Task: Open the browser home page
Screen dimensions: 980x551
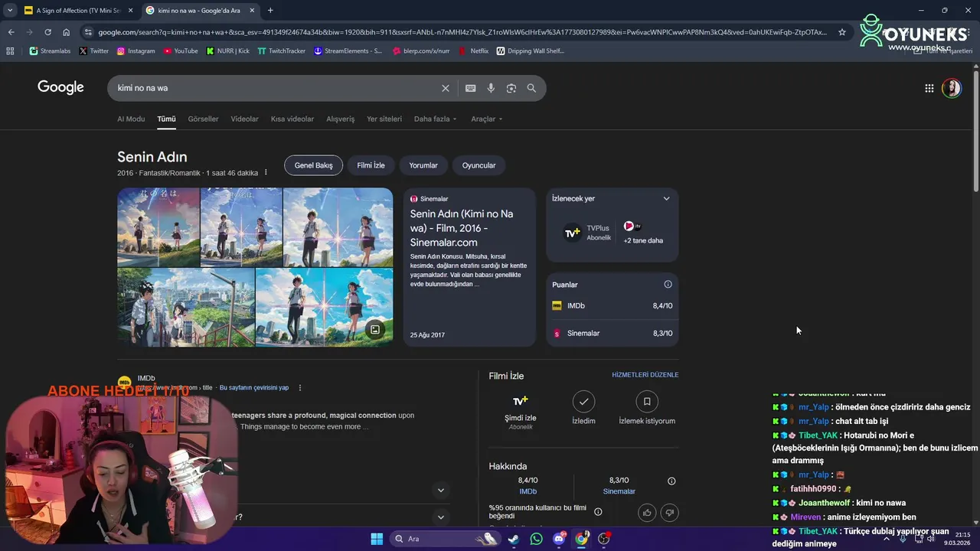Action: (x=66, y=32)
